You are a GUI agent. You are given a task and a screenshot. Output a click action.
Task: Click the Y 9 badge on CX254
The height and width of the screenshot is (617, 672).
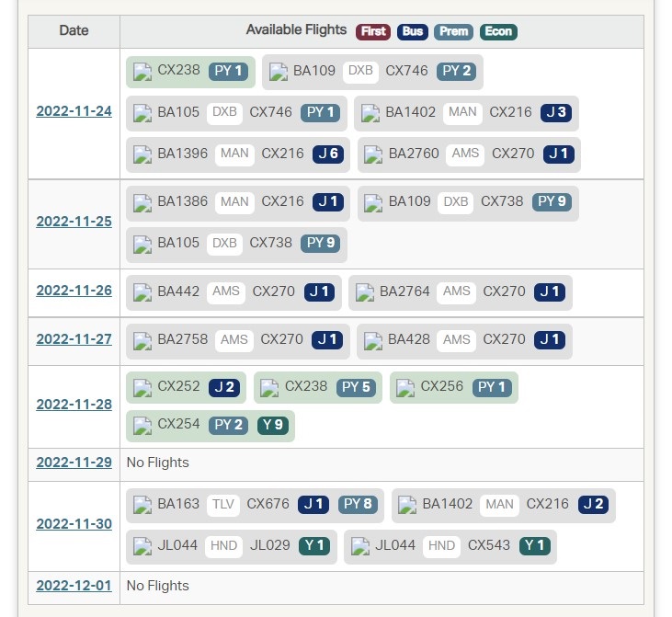click(273, 426)
